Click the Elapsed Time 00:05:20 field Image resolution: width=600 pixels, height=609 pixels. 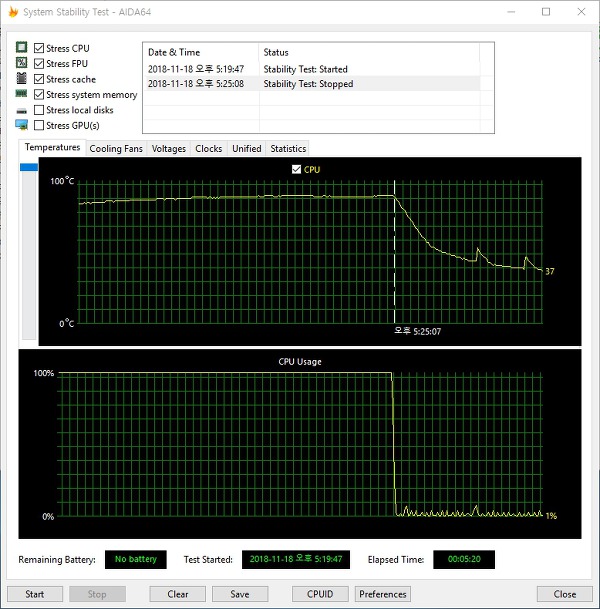(464, 559)
